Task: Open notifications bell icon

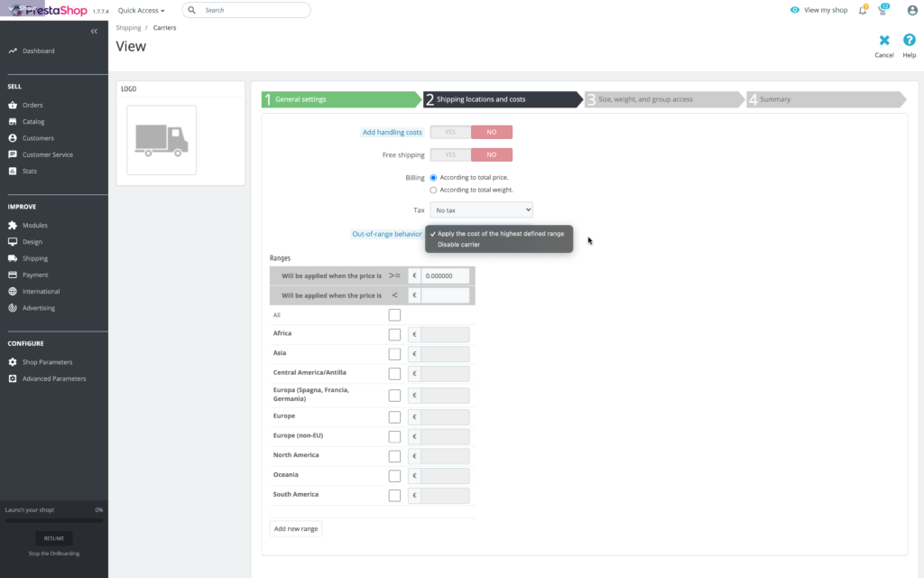Action: tap(863, 10)
